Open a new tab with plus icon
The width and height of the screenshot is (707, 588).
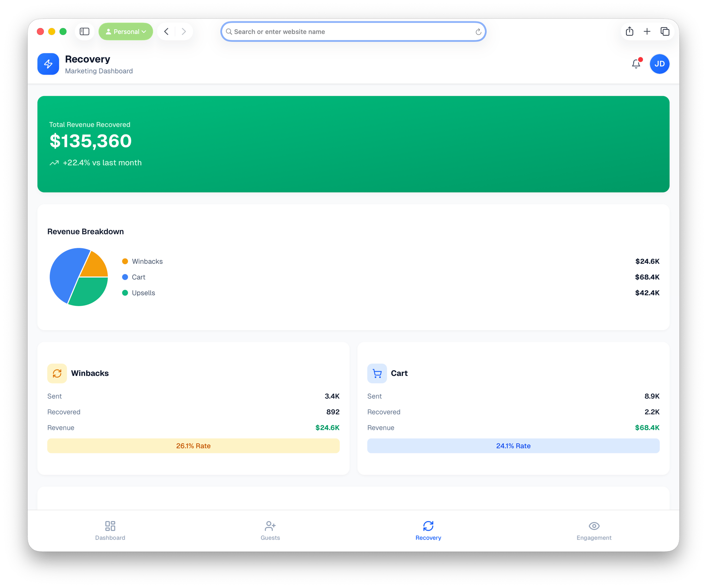click(x=647, y=32)
